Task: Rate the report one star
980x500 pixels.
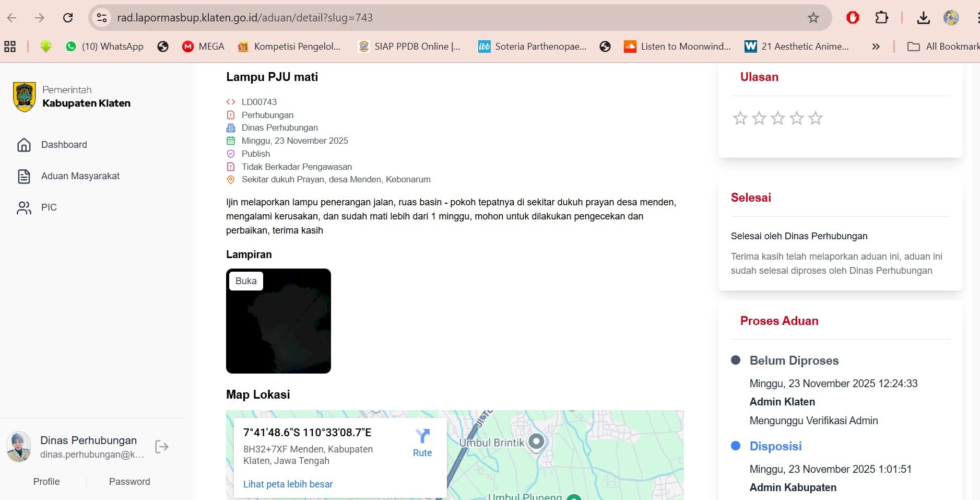Action: [740, 118]
